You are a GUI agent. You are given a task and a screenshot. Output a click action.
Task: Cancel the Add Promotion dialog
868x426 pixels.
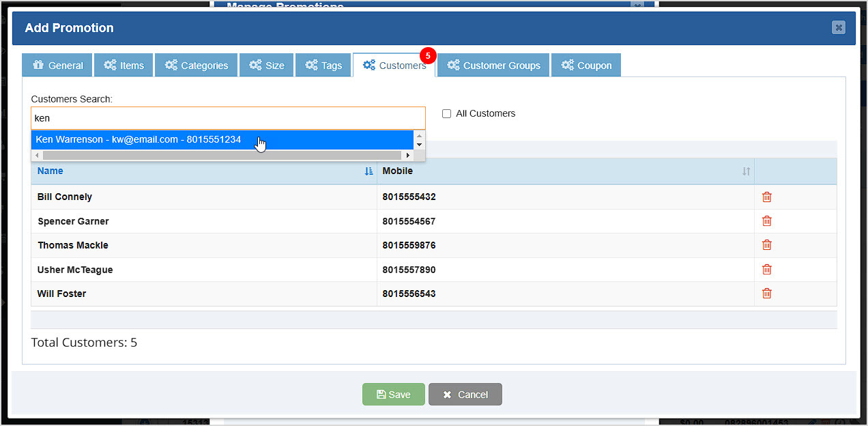point(465,394)
